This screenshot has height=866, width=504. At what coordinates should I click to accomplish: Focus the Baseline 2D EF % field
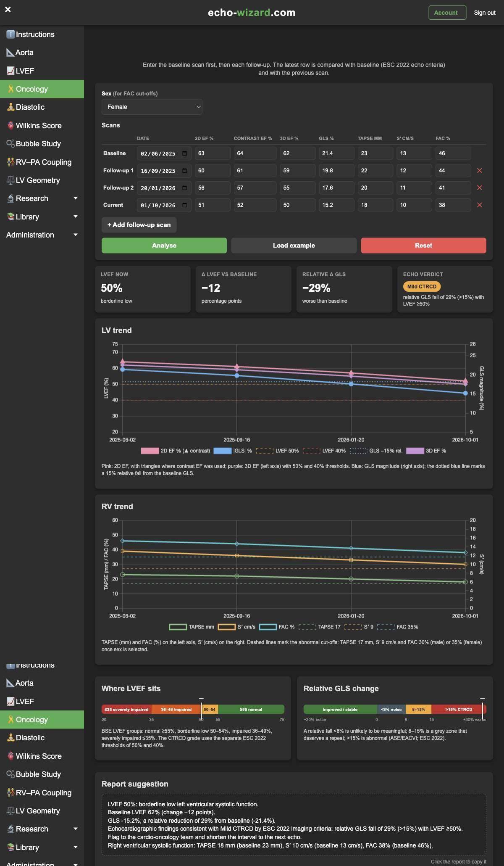click(213, 153)
